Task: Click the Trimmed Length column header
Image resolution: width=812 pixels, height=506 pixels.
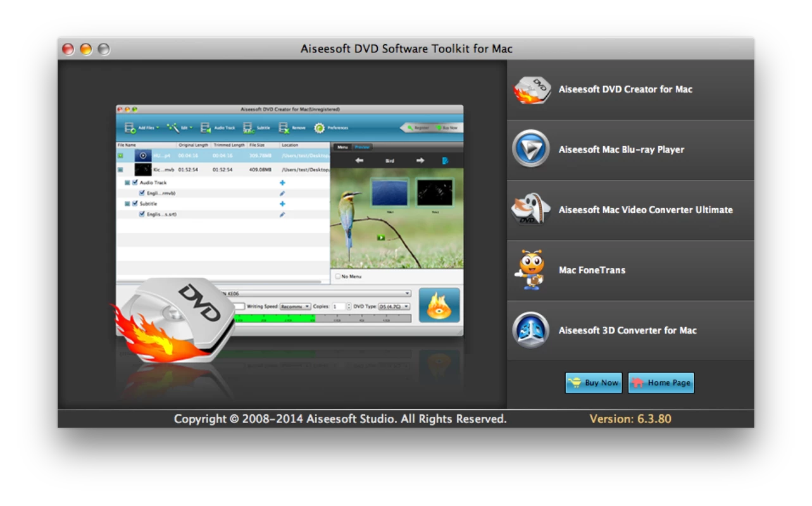Action: click(x=229, y=145)
